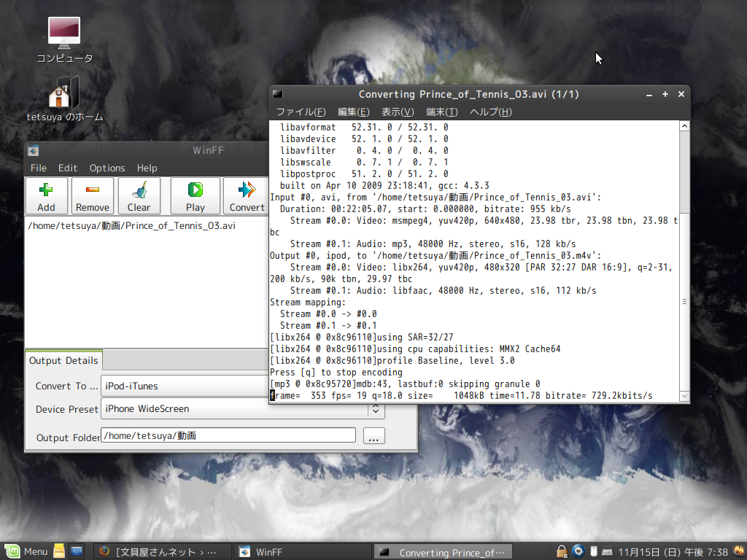
Task: Open WinFF Edit menu
Action: tap(68, 168)
